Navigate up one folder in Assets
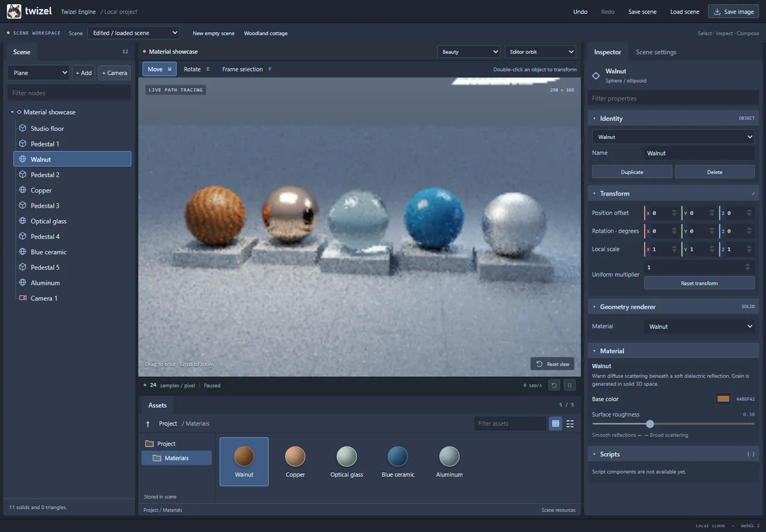This screenshot has width=766, height=532. click(148, 424)
